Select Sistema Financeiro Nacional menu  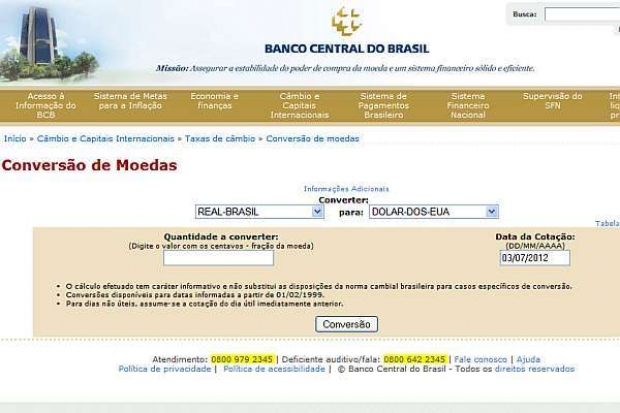click(x=468, y=105)
